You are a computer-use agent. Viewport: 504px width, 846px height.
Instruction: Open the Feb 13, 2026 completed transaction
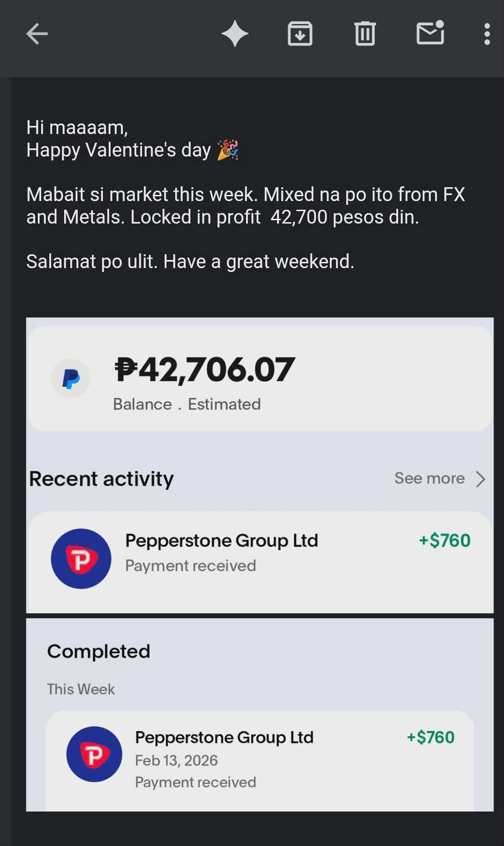(x=176, y=760)
